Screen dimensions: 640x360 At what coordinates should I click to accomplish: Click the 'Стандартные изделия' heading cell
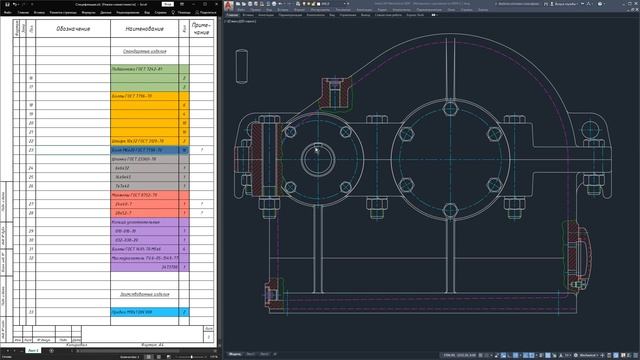pos(144,51)
